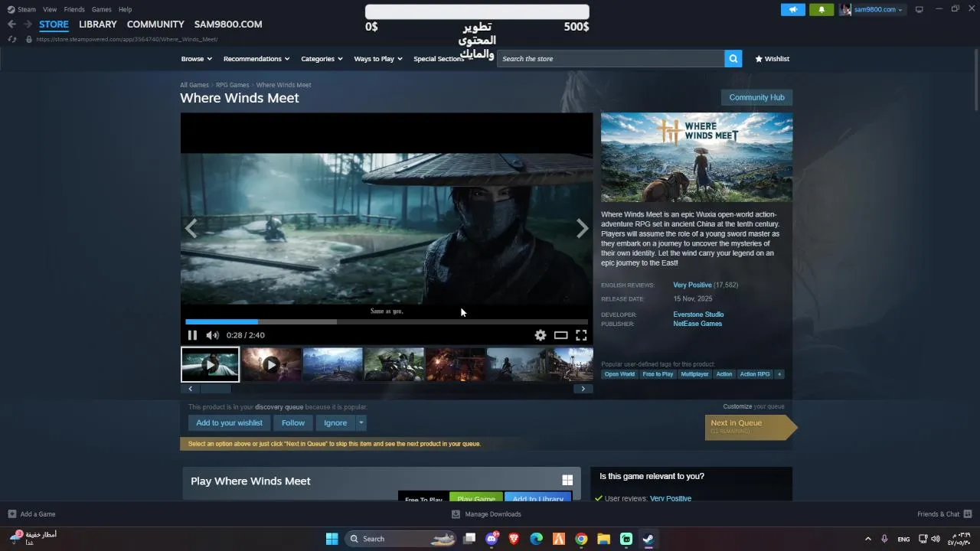This screenshot has width=980, height=551.
Task: Switch video to theater mode icon
Action: tap(561, 335)
